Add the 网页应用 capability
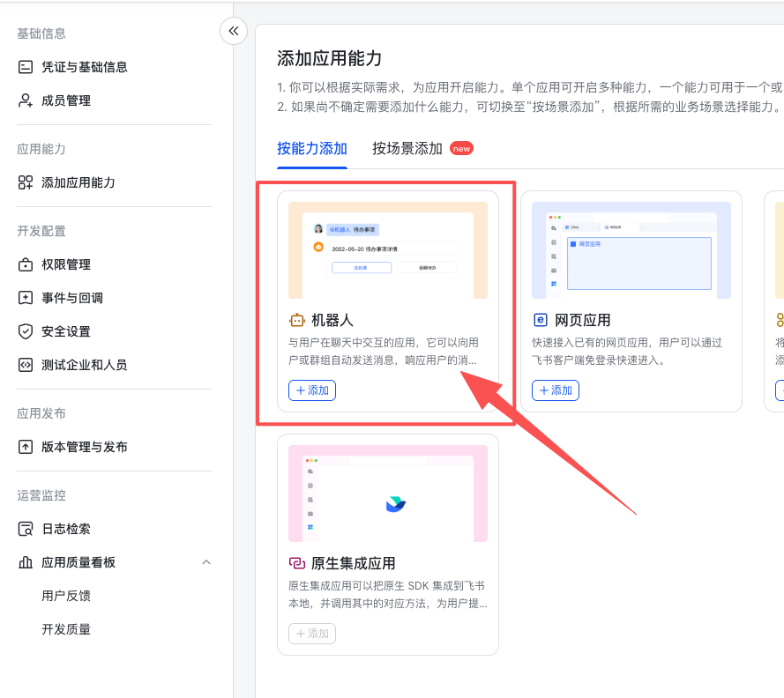Viewport: 784px width, 698px height. click(x=556, y=390)
